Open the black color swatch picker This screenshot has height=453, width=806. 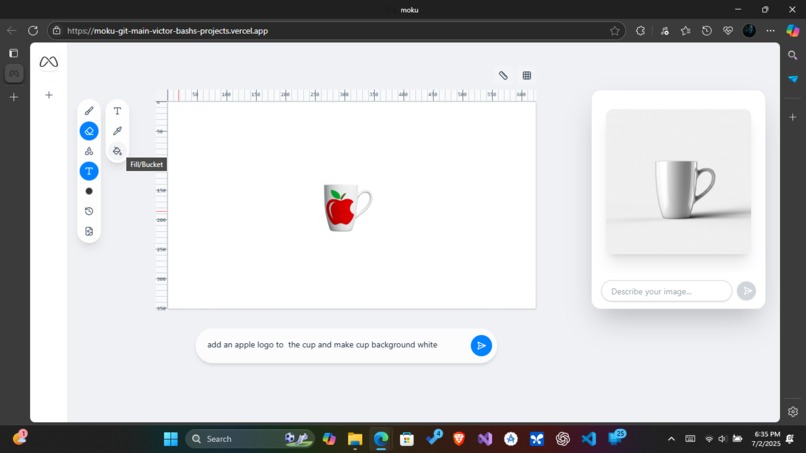89,191
